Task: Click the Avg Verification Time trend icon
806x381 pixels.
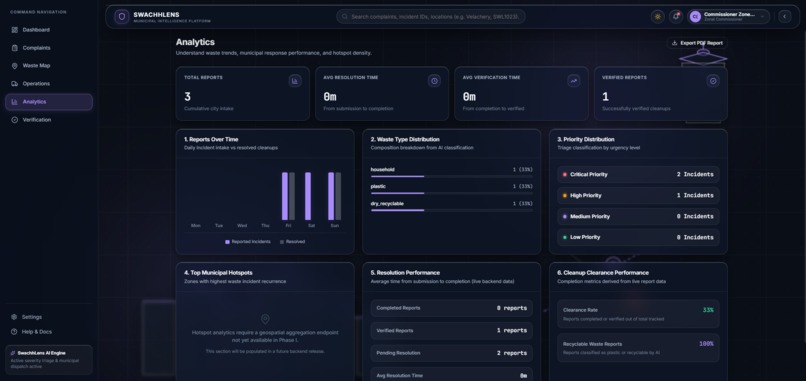Action: 574,81
